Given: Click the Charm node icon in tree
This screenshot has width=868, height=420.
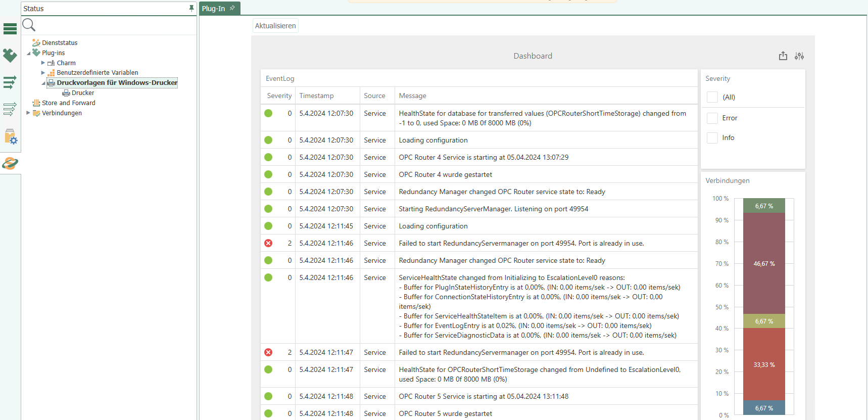Looking at the screenshot, I should [x=51, y=63].
